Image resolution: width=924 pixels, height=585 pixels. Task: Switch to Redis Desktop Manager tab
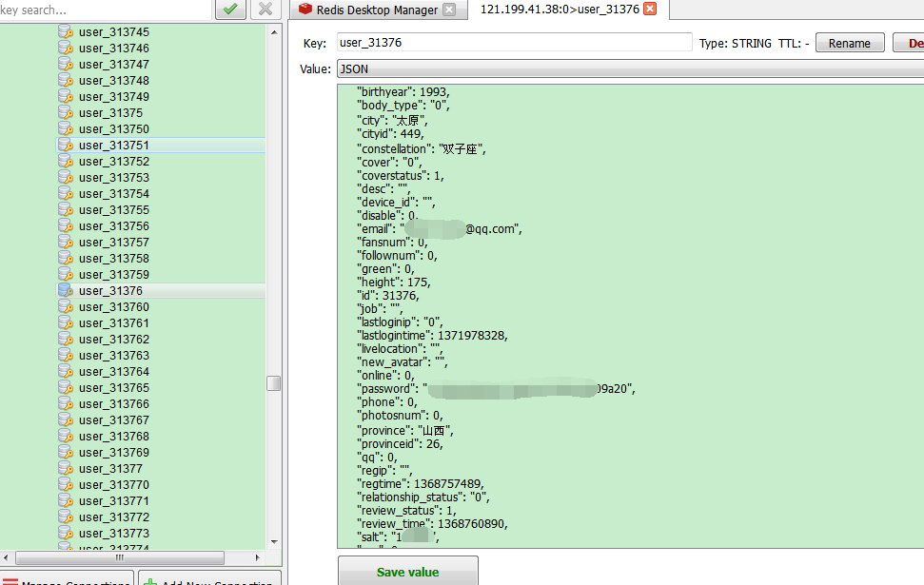click(377, 10)
